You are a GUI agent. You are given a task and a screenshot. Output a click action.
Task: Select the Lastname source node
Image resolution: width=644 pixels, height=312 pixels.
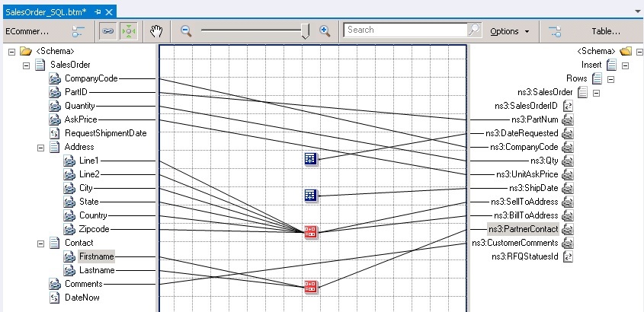97,270
